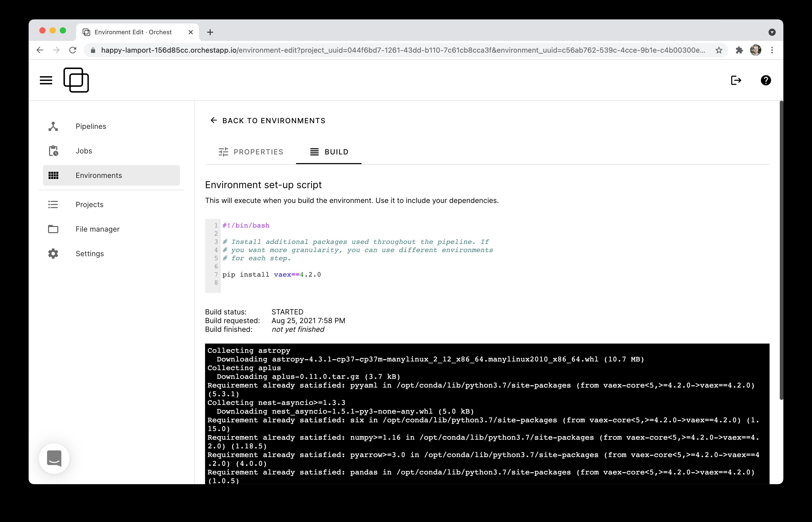Click the Projects list icon

click(53, 205)
